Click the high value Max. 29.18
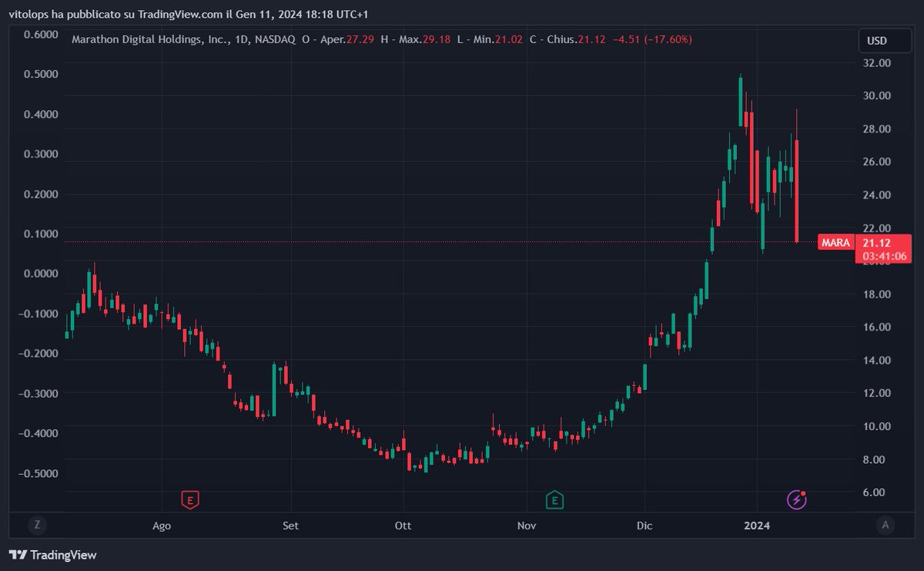Viewport: 924px width, 571px height. [x=416, y=39]
